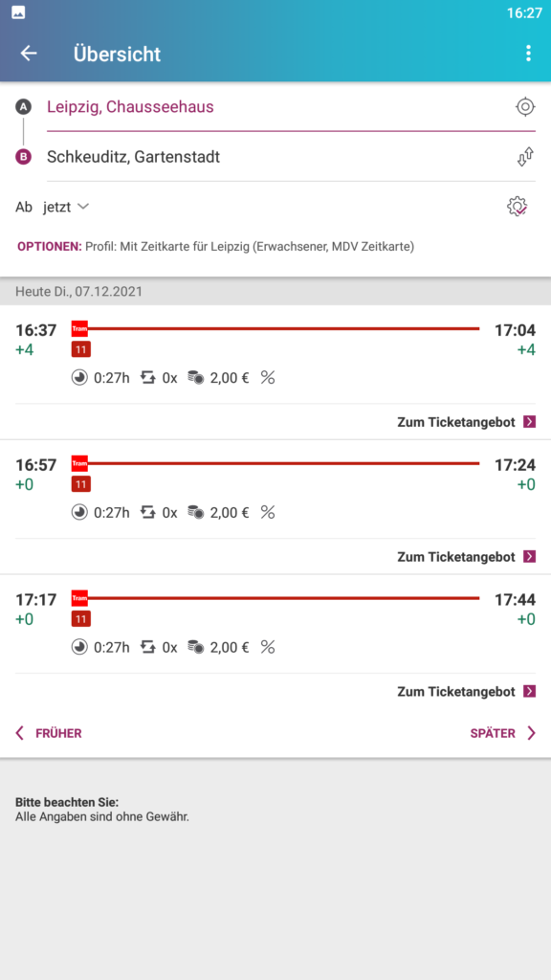Tap the duration clock icon on 17:17 trip
The image size is (551, 980).
point(79,648)
